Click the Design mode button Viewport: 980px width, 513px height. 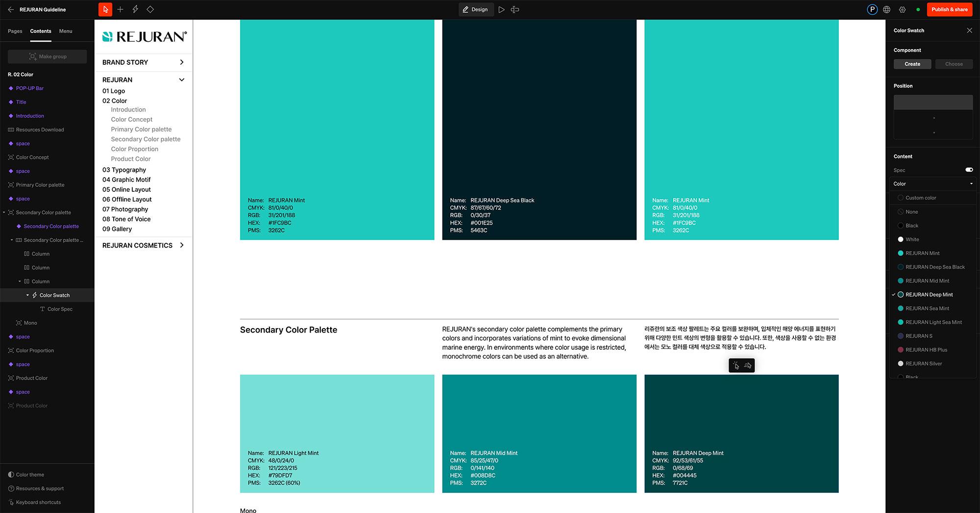coord(476,9)
